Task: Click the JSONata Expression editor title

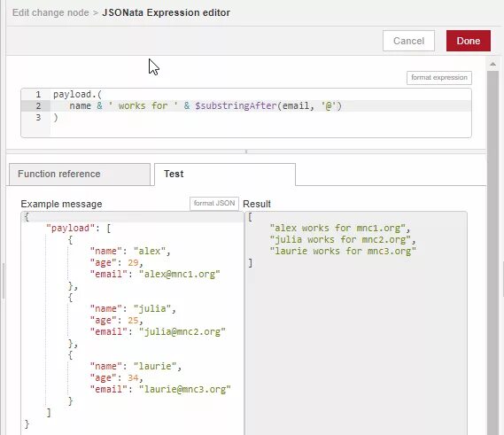Action: click(166, 13)
